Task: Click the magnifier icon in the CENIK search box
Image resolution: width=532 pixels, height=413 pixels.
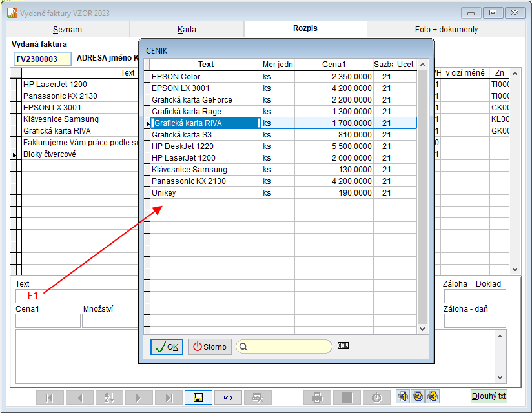Action: click(243, 347)
